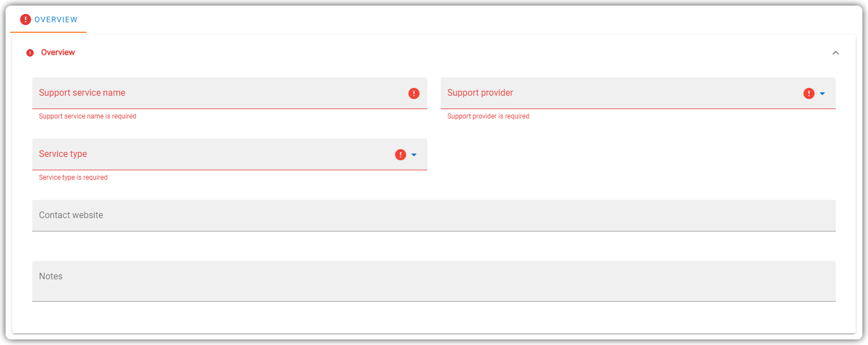The width and height of the screenshot is (868, 345).
Task: Open the Service type combo box
Action: coord(230,154)
